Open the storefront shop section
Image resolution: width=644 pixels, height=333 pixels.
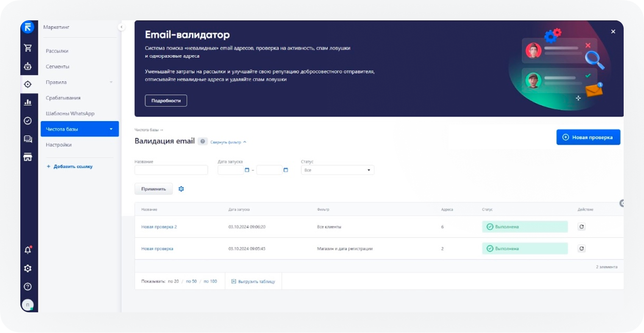28,157
